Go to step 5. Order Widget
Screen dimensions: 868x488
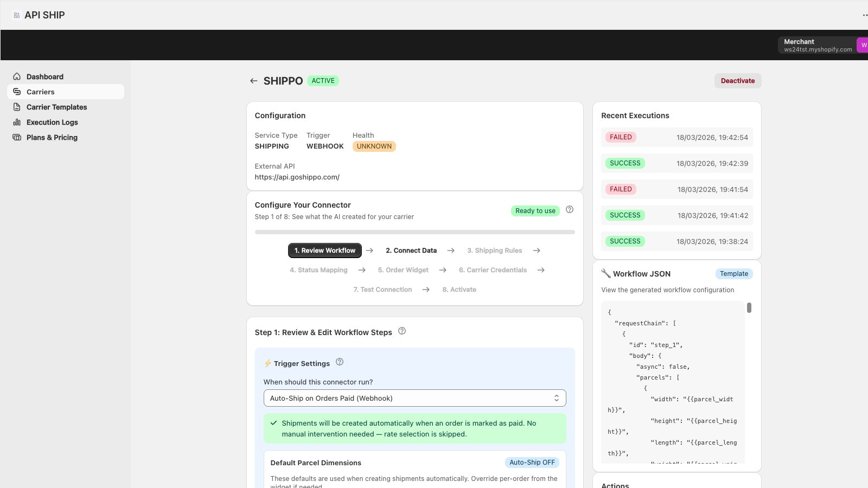click(403, 270)
